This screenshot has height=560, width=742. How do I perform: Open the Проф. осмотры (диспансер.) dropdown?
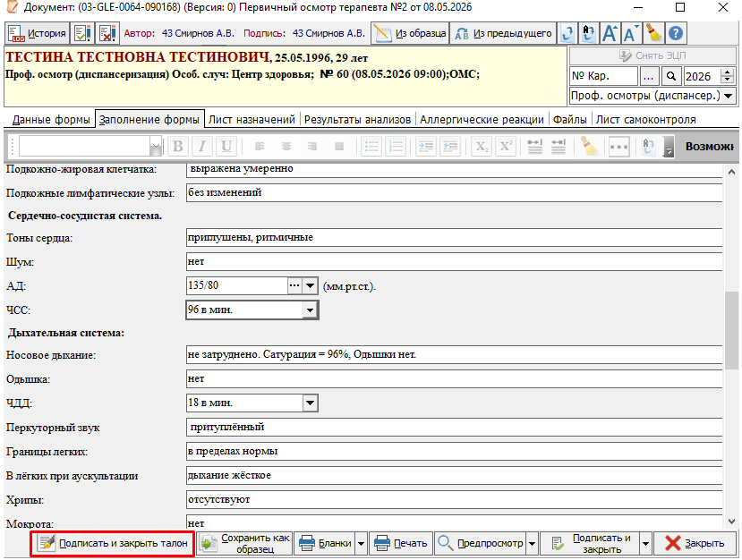click(729, 96)
